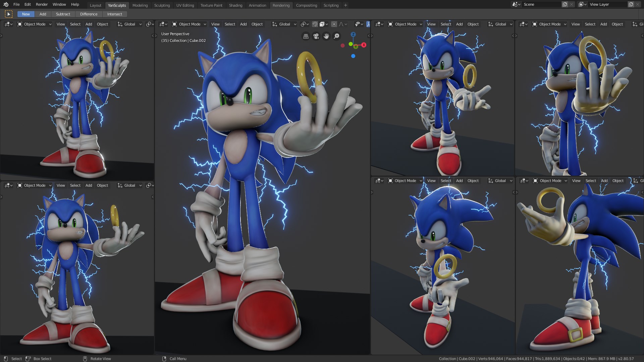
Task: Open editor type selector in center viewport
Action: pyautogui.click(x=163, y=24)
